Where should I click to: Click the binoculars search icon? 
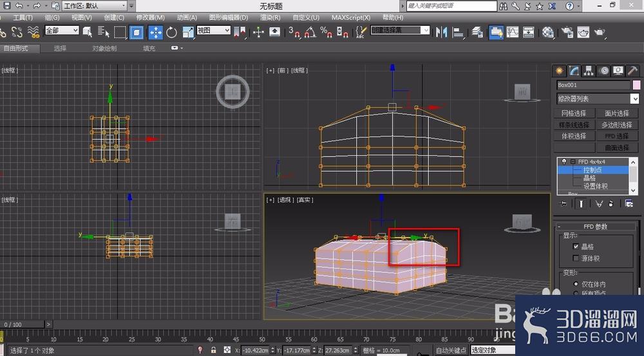click(504, 6)
